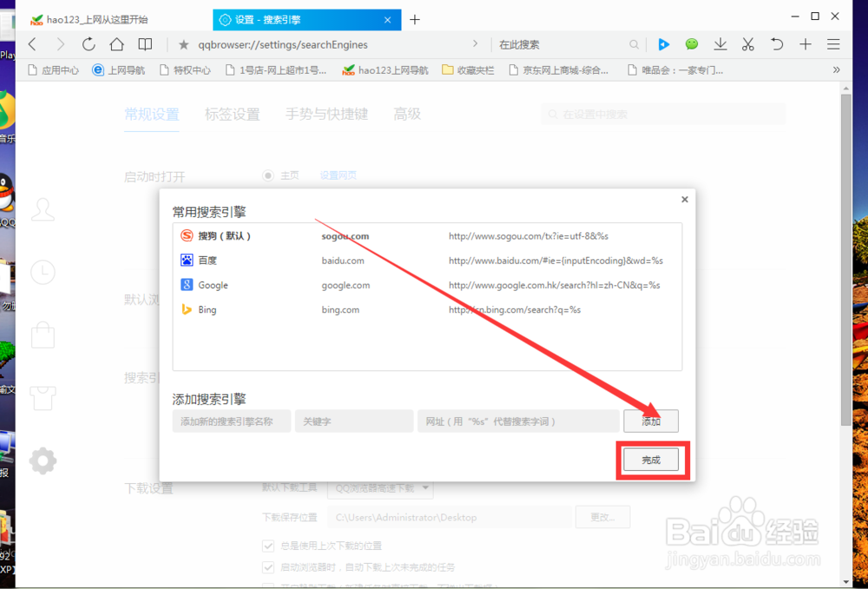Click the 完成 button

(651, 460)
